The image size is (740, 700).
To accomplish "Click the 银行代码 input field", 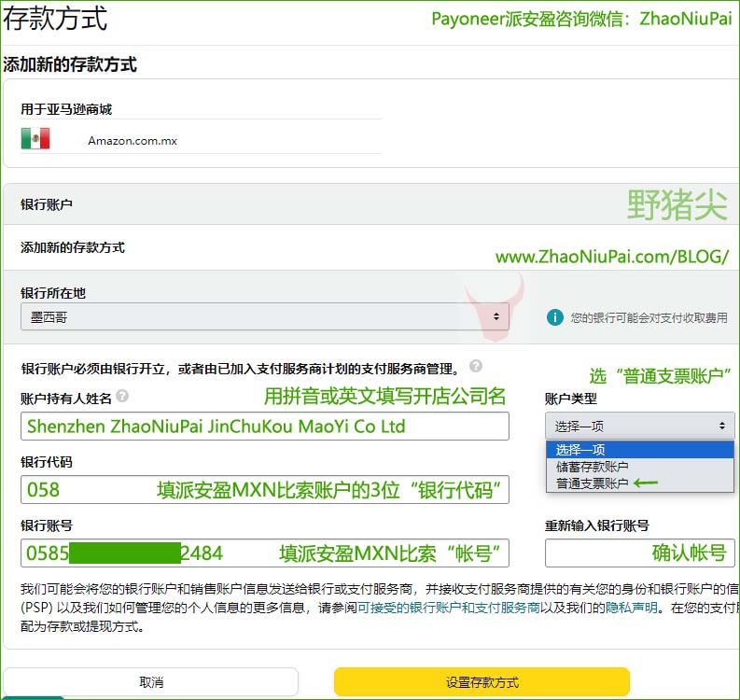I will click(x=265, y=489).
